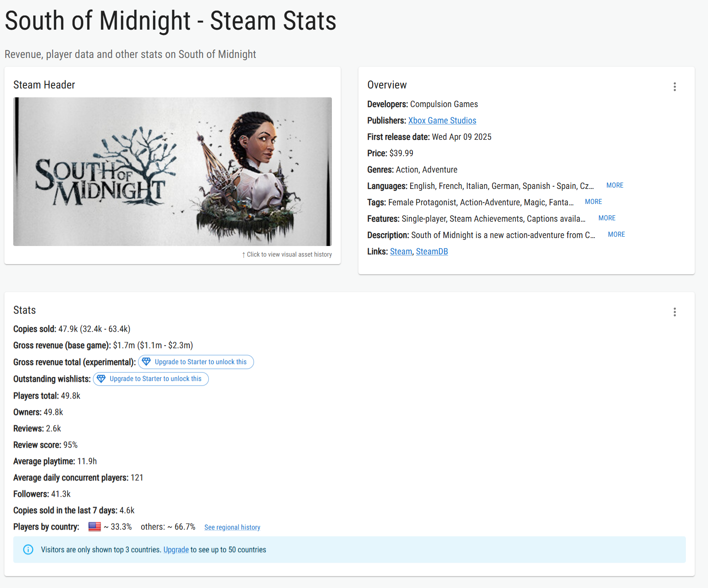Viewport: 708px width, 588px height.
Task: Expand the Description text with MORE
Action: coord(616,234)
